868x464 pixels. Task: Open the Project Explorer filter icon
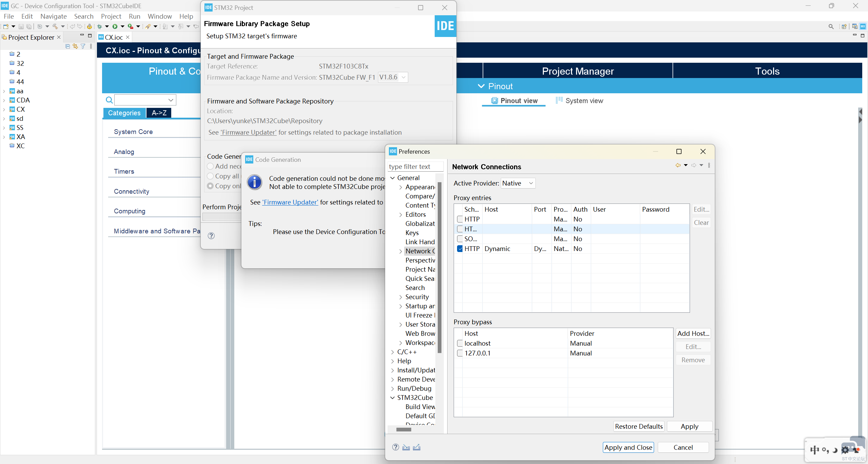(x=83, y=46)
